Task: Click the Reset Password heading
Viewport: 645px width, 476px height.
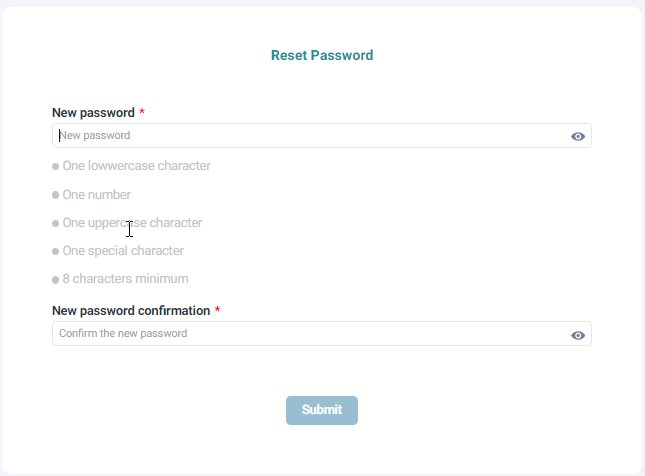Action: (x=322, y=56)
